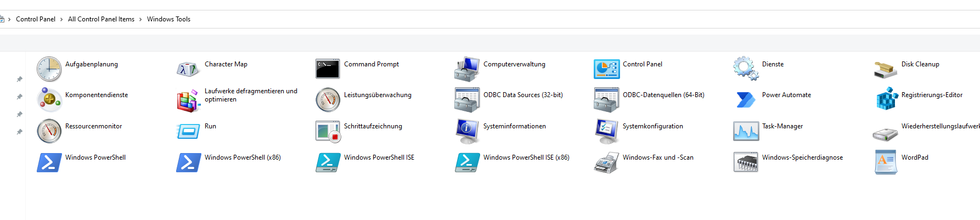Go to All Control Panel Items breadcrumb
980x220 pixels.
pos(101,19)
